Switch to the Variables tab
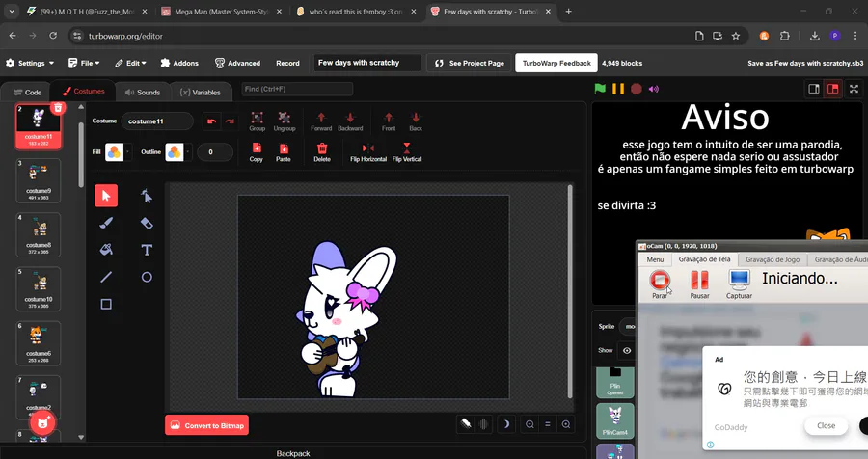The width and height of the screenshot is (868, 459). pyautogui.click(x=201, y=92)
